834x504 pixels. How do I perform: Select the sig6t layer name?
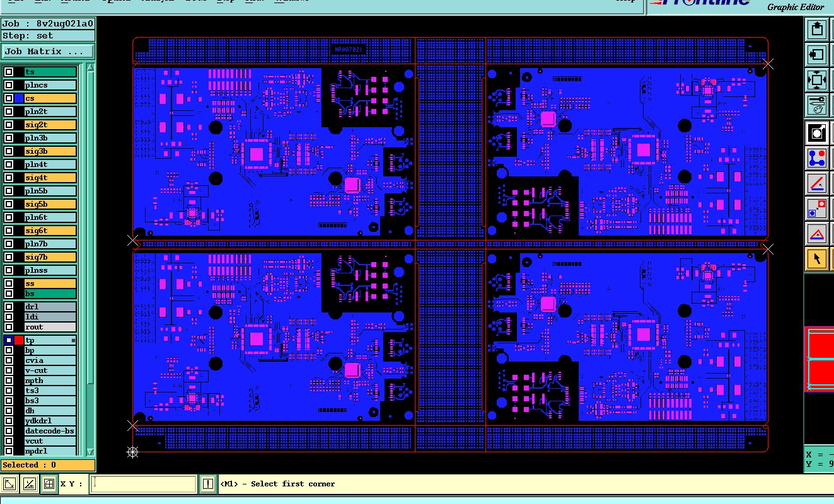click(50, 231)
